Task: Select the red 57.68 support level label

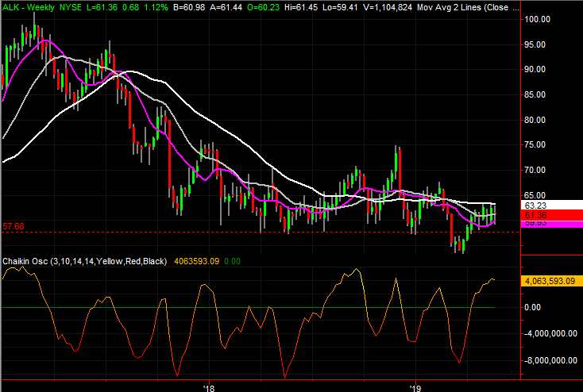Action: (14, 226)
